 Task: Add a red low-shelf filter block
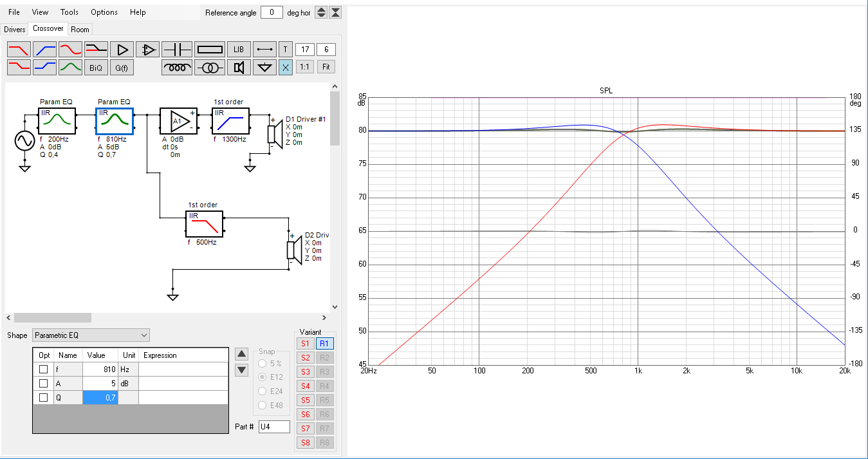tap(19, 67)
